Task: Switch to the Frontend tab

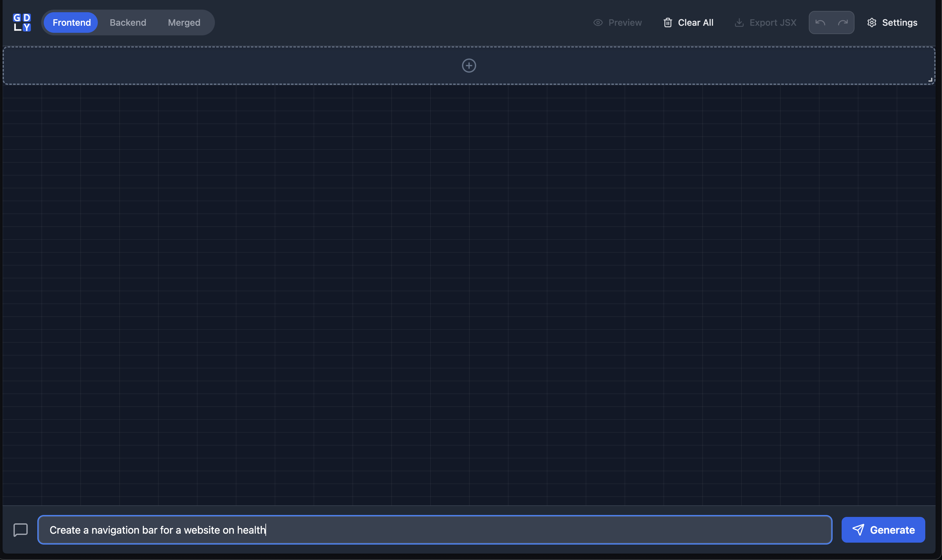Action: [x=71, y=23]
